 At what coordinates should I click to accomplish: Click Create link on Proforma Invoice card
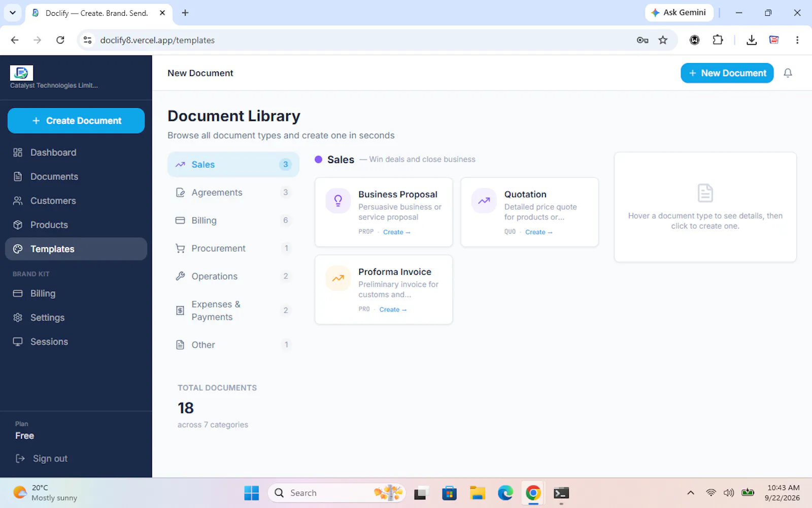click(393, 309)
